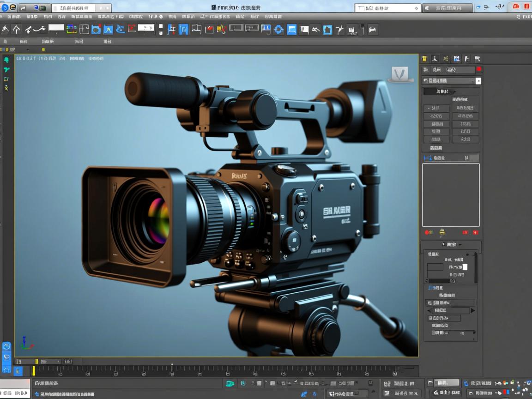The height and width of the screenshot is (399, 532).
Task: Collapse the rollout header below the list box
Action: coord(451,245)
